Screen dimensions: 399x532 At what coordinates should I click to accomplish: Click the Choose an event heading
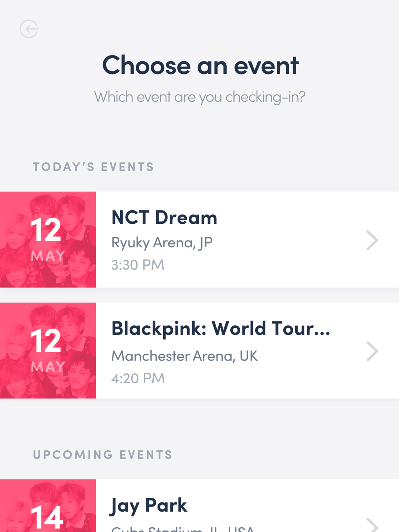click(x=200, y=65)
